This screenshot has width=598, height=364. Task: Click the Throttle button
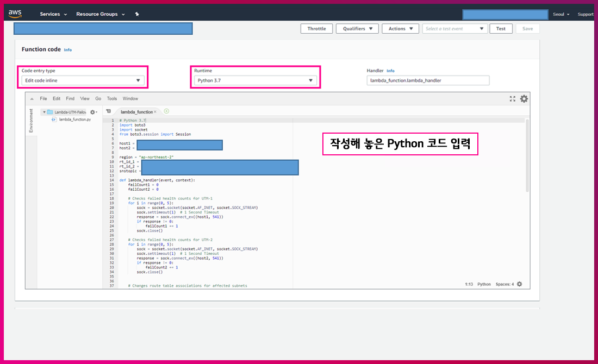coord(316,29)
